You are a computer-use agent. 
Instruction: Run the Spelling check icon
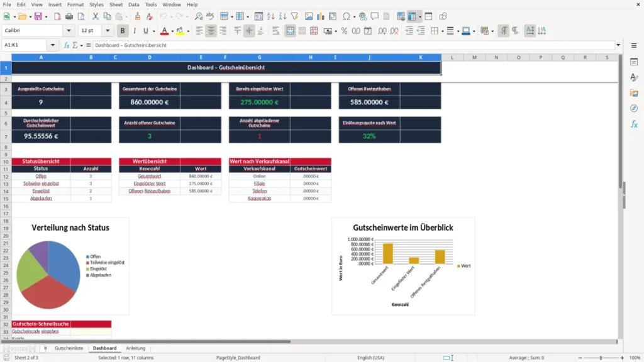click(210, 16)
